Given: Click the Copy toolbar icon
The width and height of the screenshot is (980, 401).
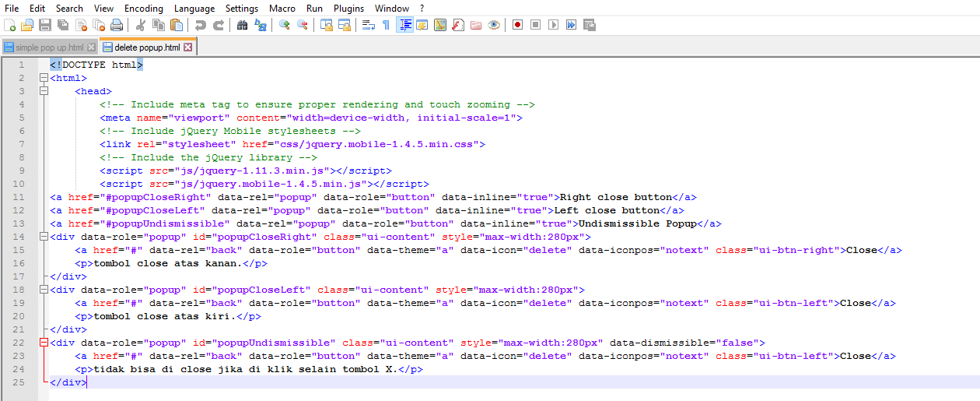Looking at the screenshot, I should point(159,25).
